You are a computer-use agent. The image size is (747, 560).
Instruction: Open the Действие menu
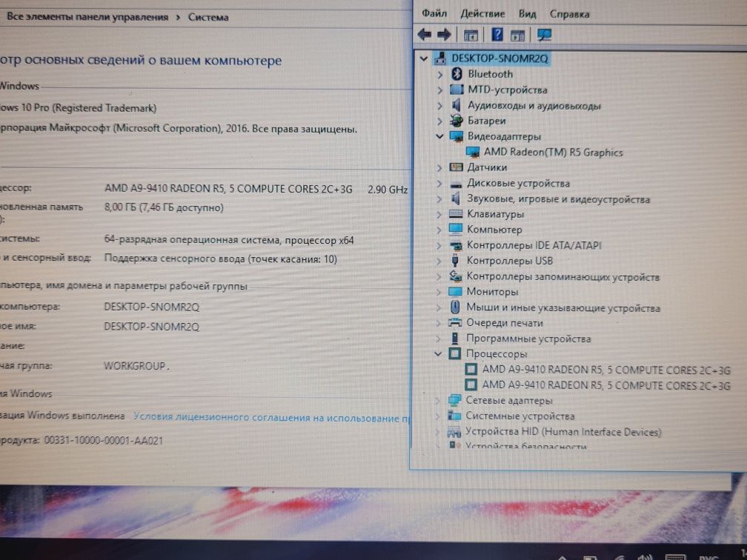[482, 14]
